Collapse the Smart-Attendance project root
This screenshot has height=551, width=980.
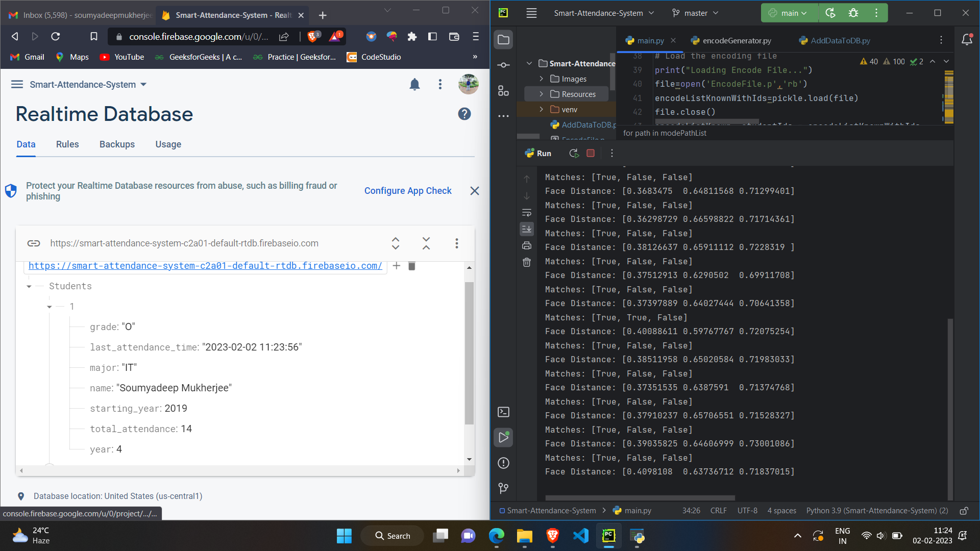pyautogui.click(x=529, y=63)
